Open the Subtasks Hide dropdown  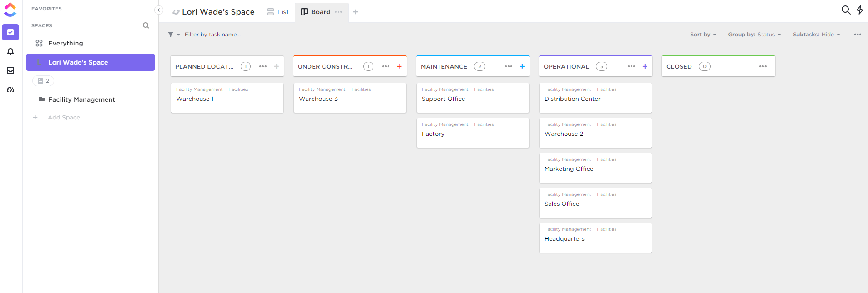816,35
